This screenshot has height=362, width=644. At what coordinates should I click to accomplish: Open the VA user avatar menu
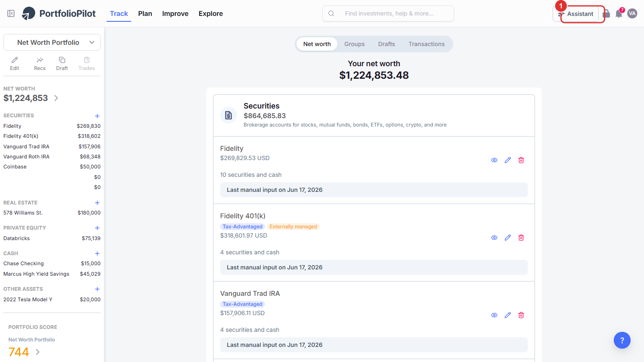[x=632, y=13]
